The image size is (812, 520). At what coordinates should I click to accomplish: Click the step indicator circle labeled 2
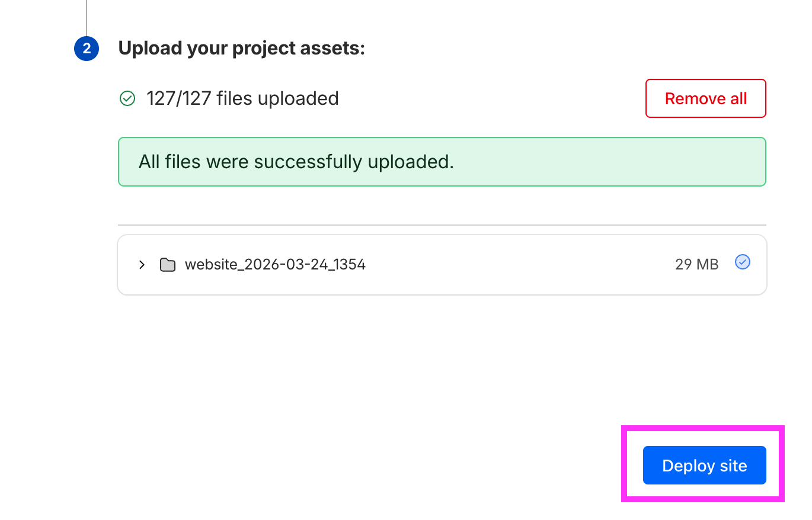(x=86, y=49)
